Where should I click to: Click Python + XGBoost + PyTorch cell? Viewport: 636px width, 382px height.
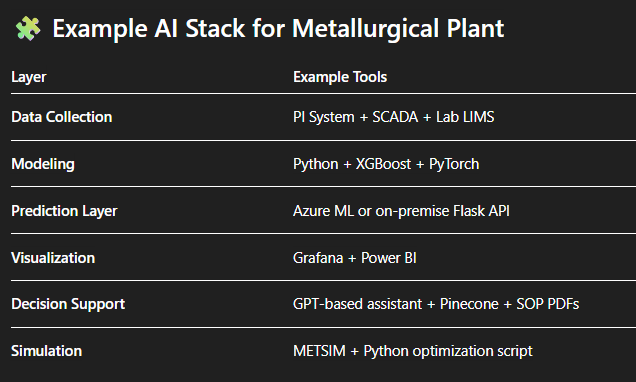(x=386, y=164)
